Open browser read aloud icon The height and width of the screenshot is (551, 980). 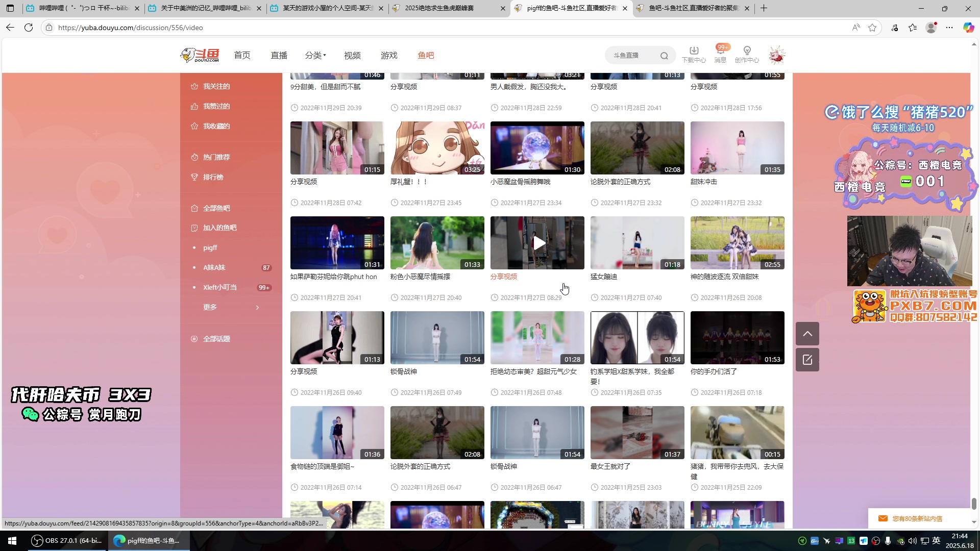pyautogui.click(x=856, y=28)
